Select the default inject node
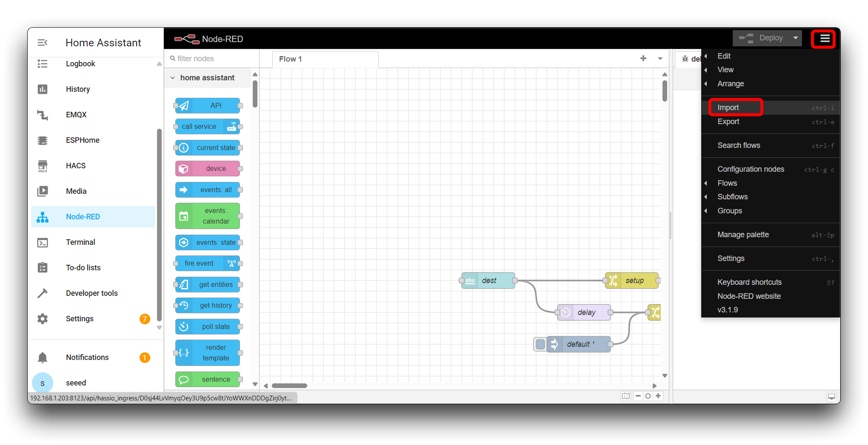This screenshot has height=445, width=868. click(x=579, y=344)
